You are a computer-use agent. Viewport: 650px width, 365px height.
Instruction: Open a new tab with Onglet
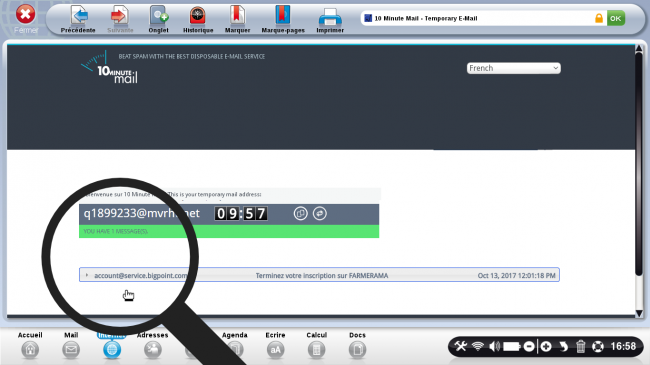[158, 19]
